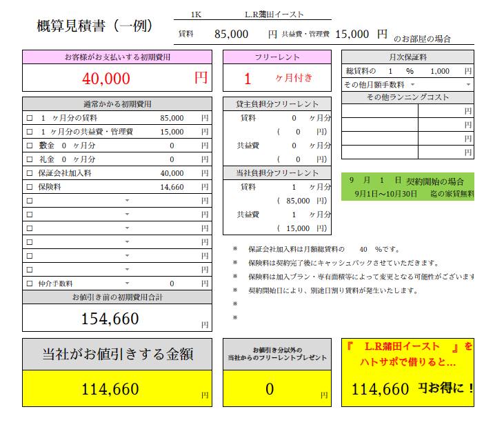Viewport: 504px width, 427px height.
Task: Click the 154,660 total before discount
Action: pyautogui.click(x=110, y=319)
